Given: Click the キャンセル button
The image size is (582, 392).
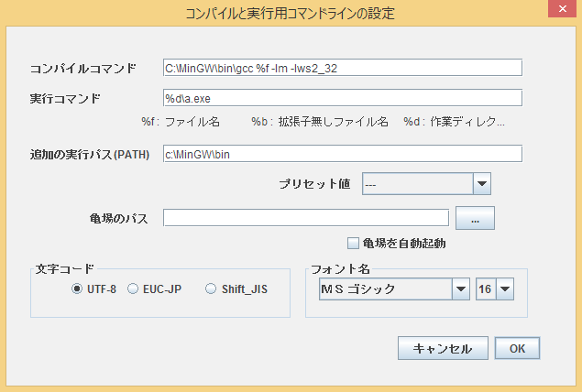Looking at the screenshot, I should 443,349.
